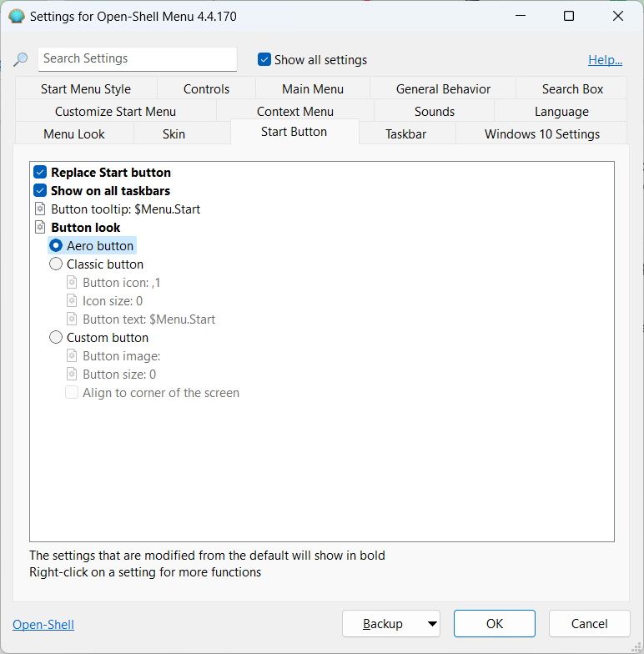Toggle Show all settings checkbox
The height and width of the screenshot is (654, 644).
tap(264, 60)
